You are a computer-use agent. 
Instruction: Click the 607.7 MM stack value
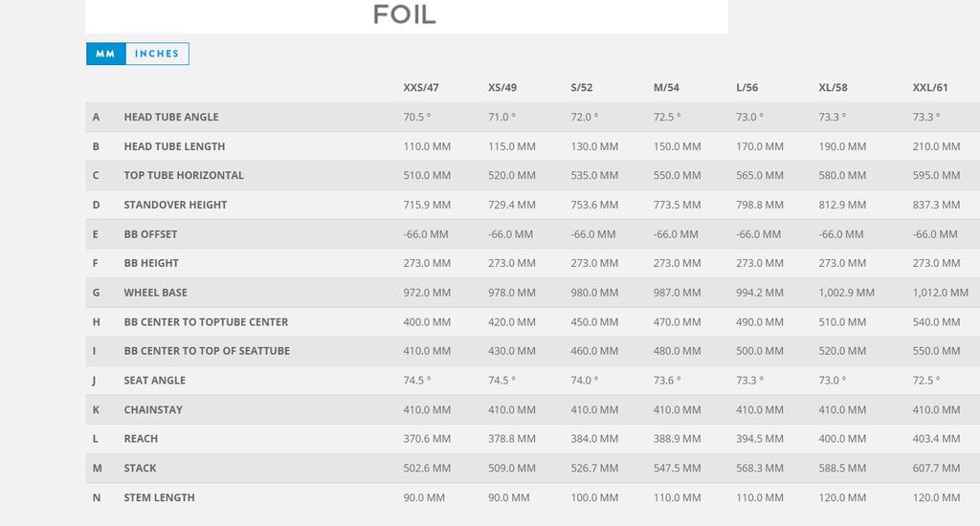click(936, 468)
